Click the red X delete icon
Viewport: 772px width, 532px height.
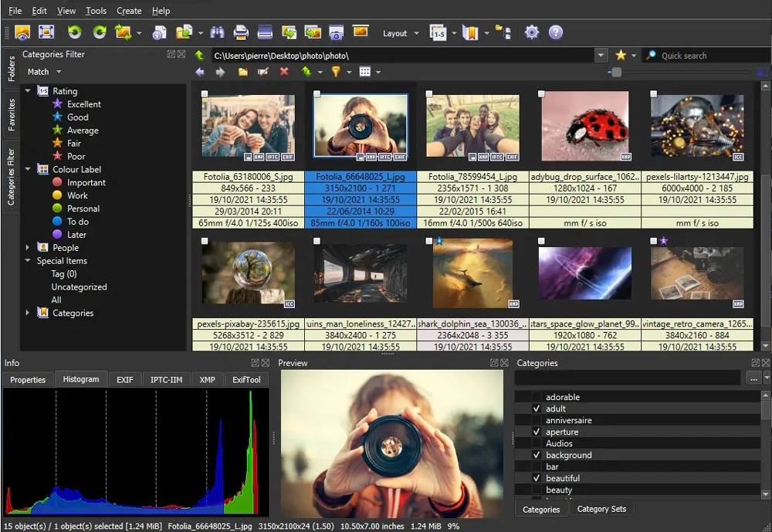[x=284, y=72]
